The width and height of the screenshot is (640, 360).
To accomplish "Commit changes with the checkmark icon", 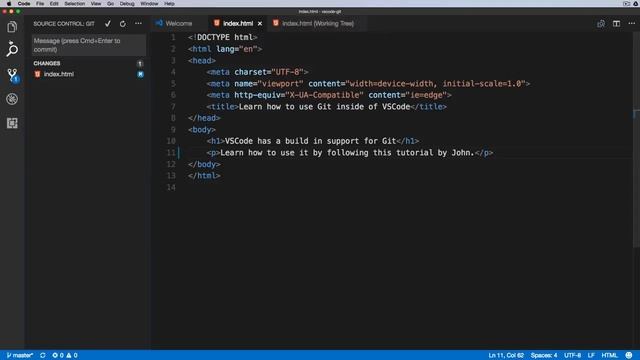I will 108,24.
